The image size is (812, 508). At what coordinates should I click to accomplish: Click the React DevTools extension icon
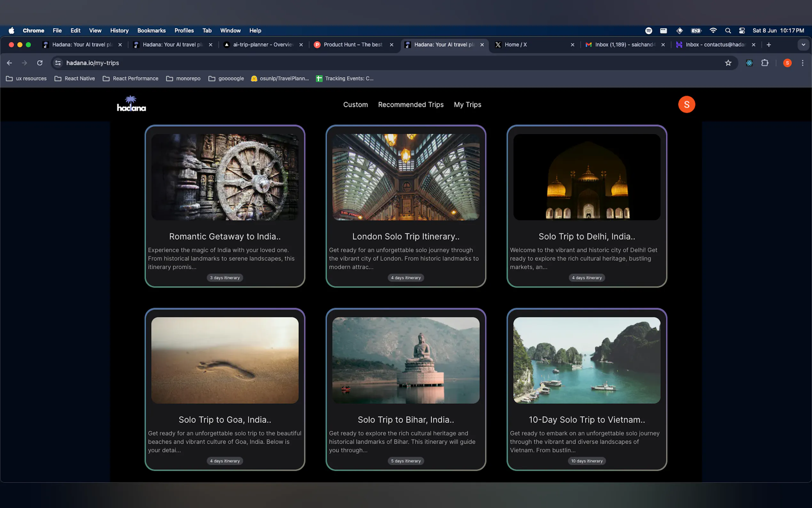pyautogui.click(x=749, y=63)
